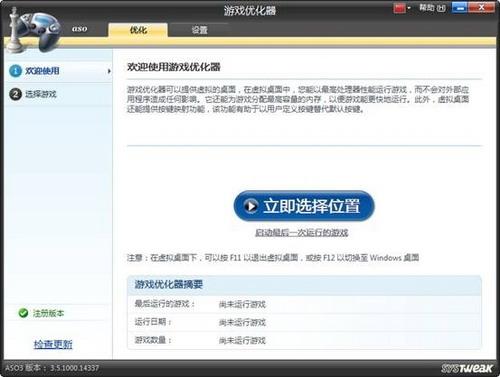This screenshot has width=500, height=377.
Task: Click the 最后运行的游戏 label
Action: (x=165, y=304)
